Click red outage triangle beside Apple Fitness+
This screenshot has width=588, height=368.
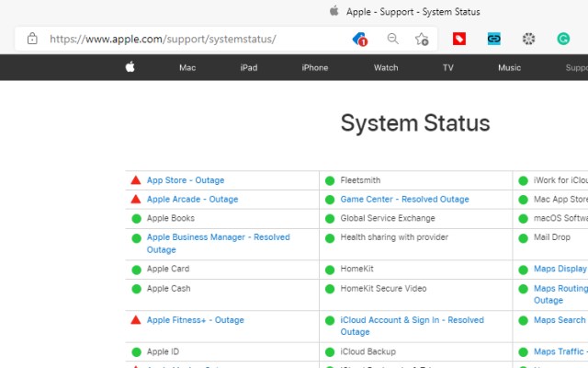136,320
